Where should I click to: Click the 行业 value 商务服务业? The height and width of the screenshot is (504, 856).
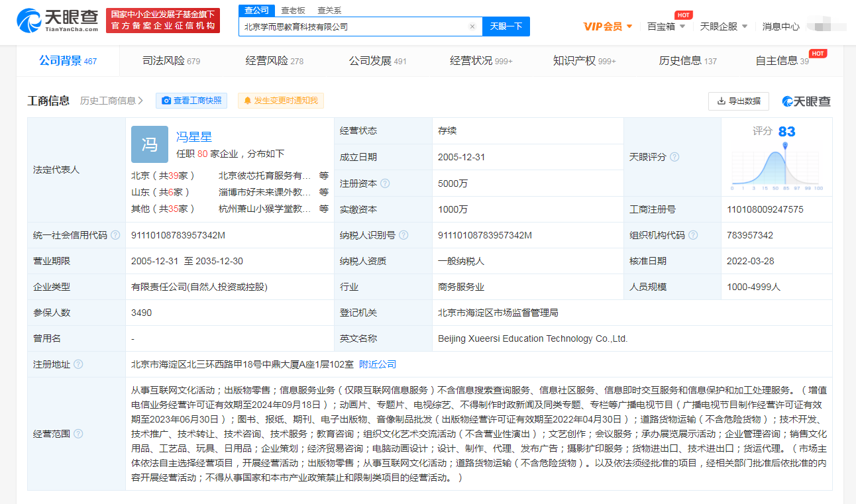[461, 287]
